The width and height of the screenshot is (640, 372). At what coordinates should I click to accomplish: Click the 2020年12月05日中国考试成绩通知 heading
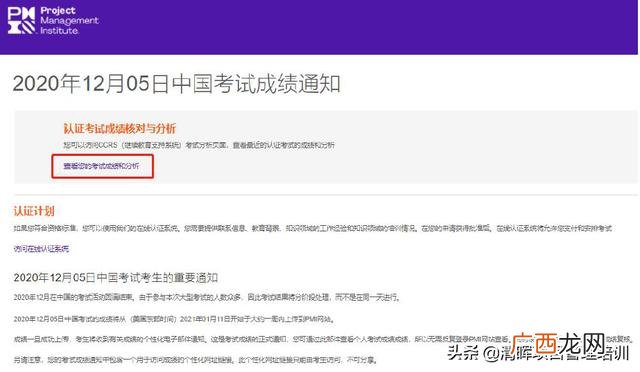pyautogui.click(x=176, y=84)
